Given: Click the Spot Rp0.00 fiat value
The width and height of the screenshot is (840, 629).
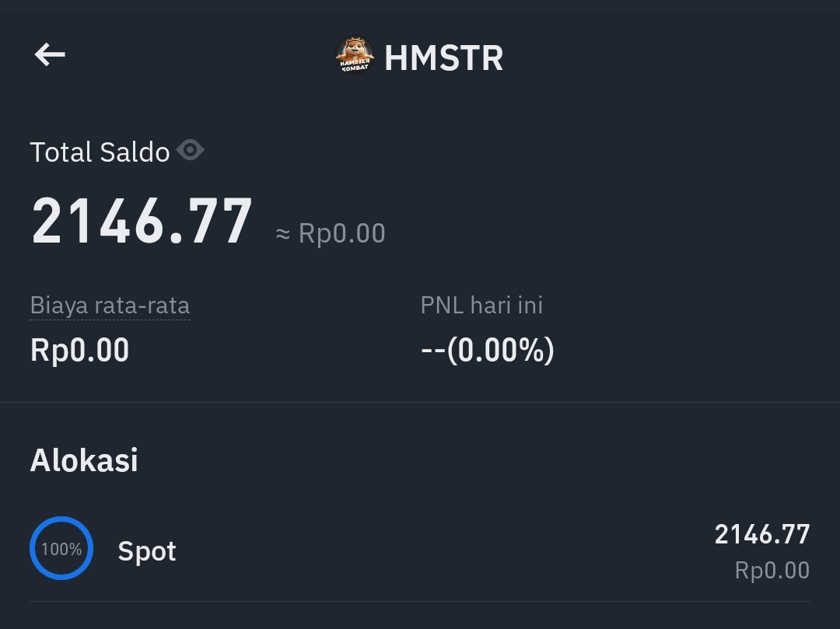Looking at the screenshot, I should [772, 570].
